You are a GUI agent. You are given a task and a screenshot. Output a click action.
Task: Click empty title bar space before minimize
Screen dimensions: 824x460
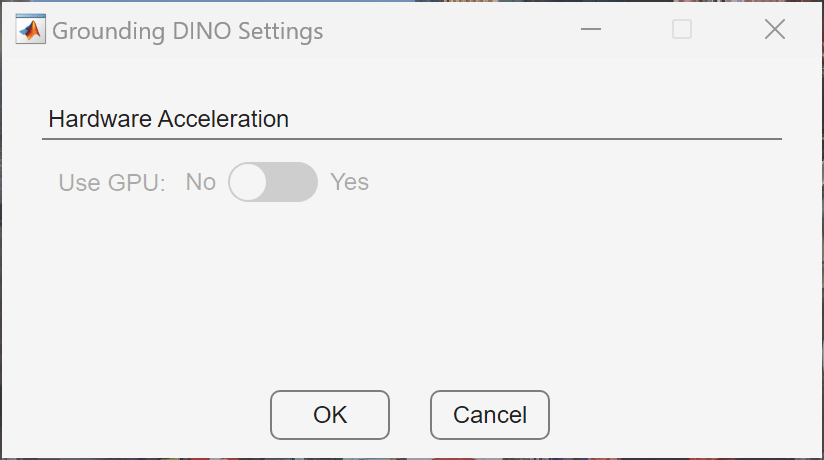[450, 30]
